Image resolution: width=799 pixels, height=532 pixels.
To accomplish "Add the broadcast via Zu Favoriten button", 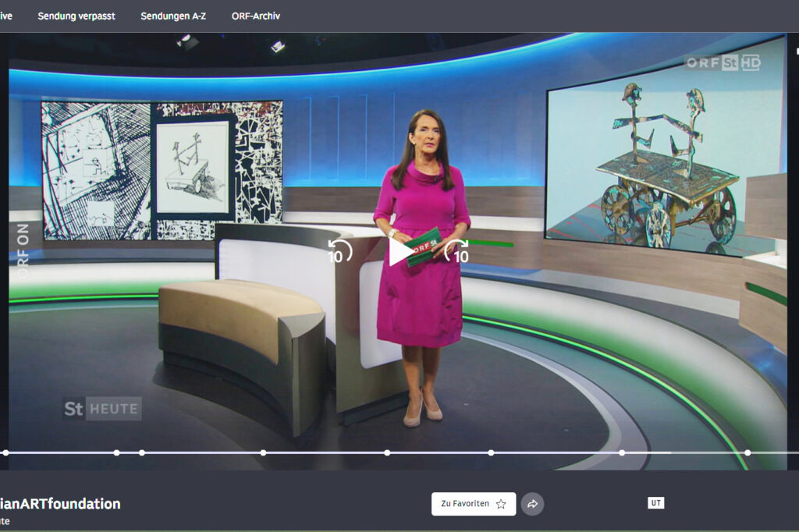I will pos(473,504).
